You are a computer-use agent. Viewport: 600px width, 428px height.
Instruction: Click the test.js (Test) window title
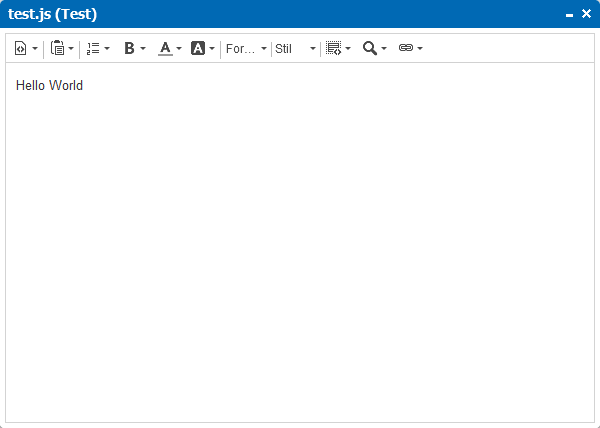[x=52, y=14]
